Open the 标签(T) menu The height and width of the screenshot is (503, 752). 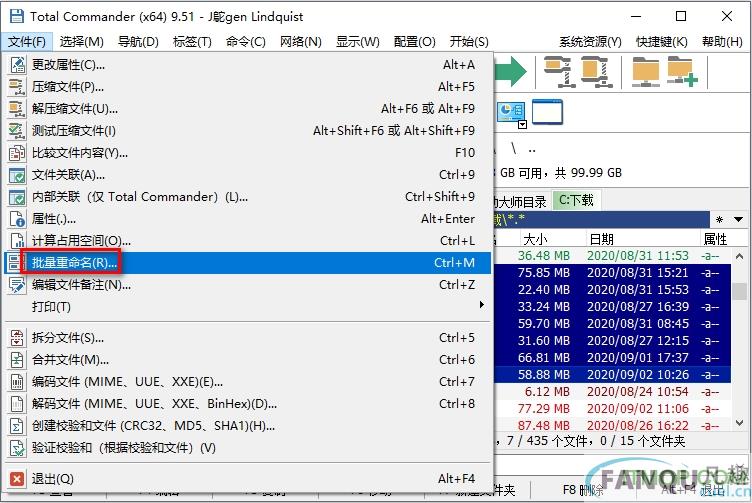pos(192,42)
